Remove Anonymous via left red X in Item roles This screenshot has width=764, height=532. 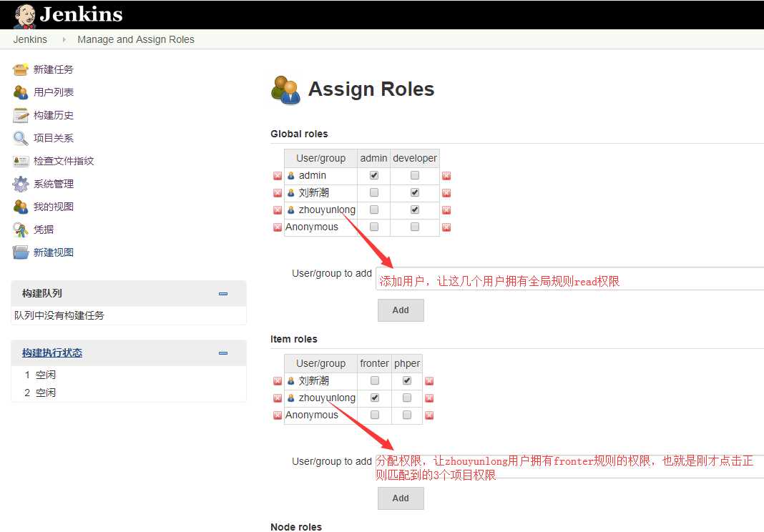[x=278, y=415]
